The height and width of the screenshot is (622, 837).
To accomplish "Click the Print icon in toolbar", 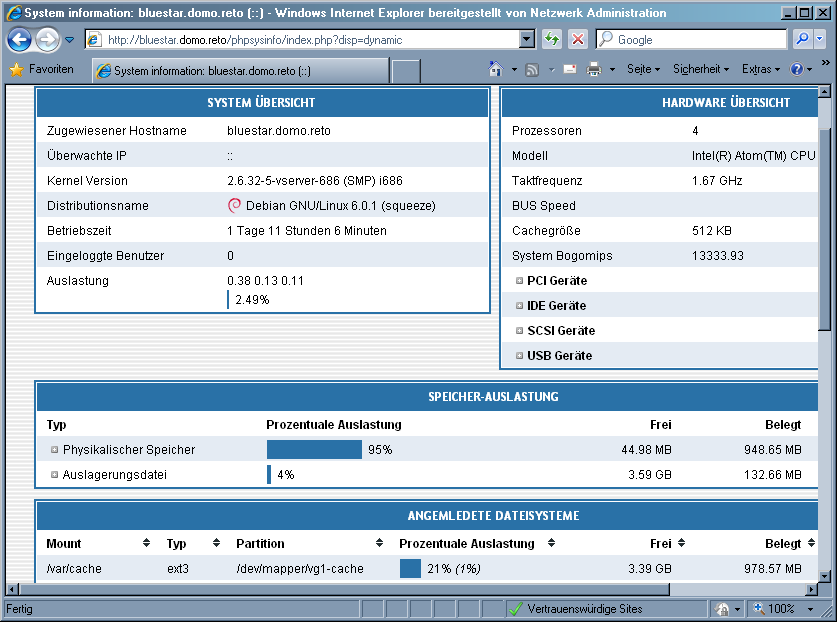I will click(x=594, y=70).
